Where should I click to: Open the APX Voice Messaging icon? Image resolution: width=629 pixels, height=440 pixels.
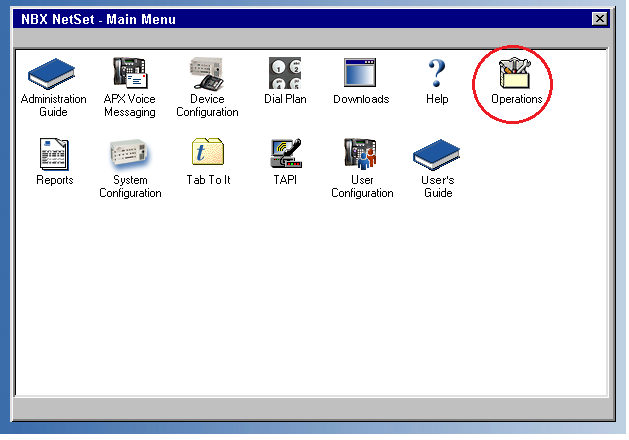point(130,74)
